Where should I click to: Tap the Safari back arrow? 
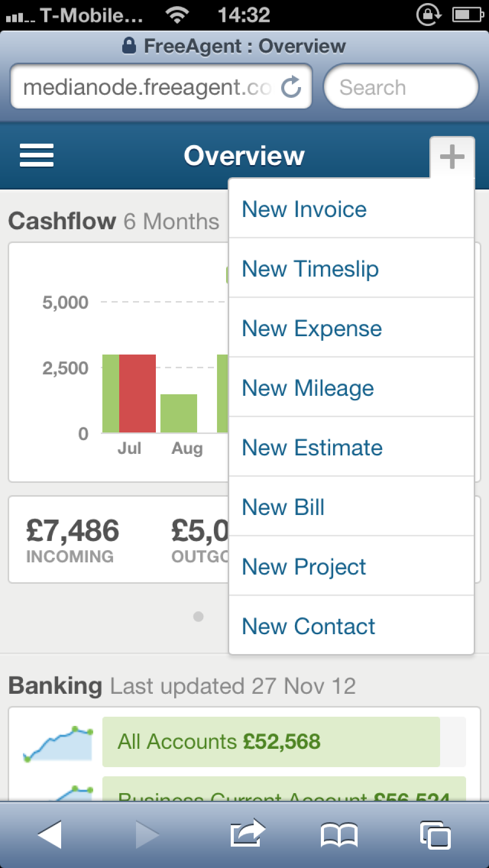pos(50,834)
